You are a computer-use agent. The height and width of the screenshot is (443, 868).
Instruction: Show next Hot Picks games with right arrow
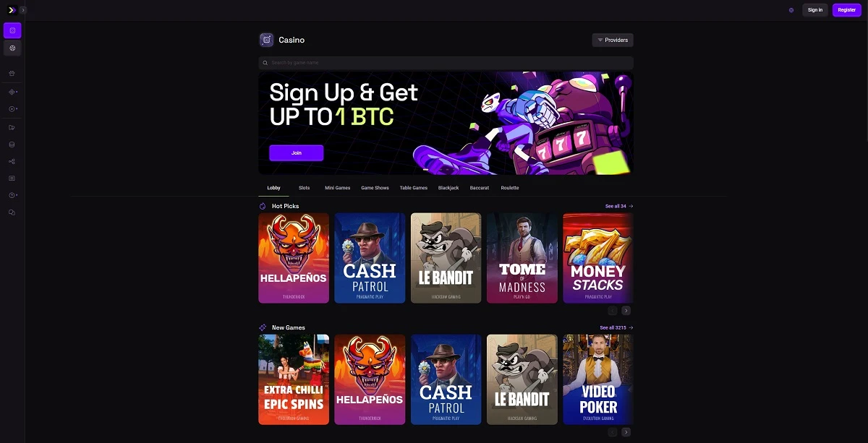point(626,311)
